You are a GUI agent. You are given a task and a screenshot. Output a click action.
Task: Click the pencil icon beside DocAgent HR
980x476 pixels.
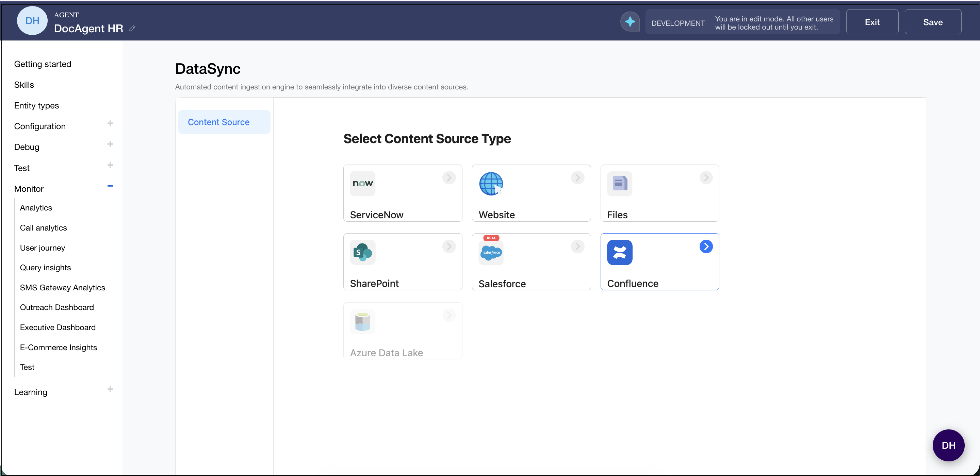point(132,29)
